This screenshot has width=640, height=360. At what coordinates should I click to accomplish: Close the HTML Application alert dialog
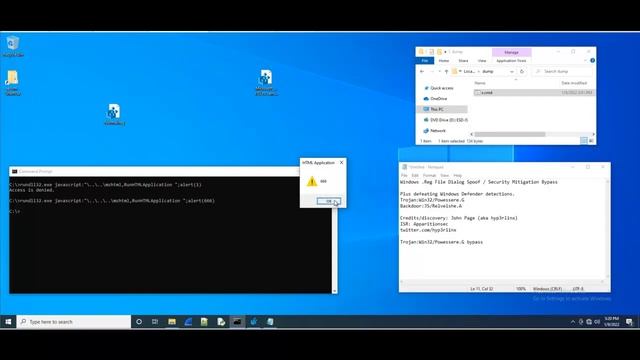pyautogui.click(x=342, y=162)
